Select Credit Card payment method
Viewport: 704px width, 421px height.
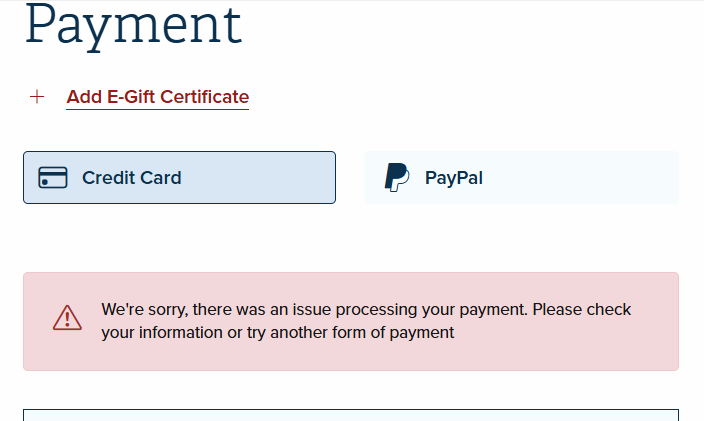click(x=180, y=177)
